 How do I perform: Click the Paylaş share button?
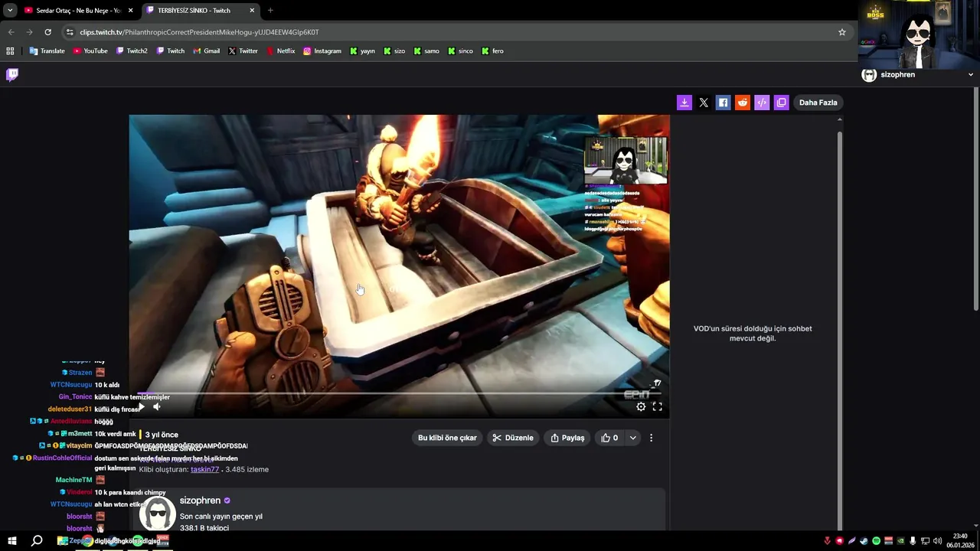click(x=568, y=438)
